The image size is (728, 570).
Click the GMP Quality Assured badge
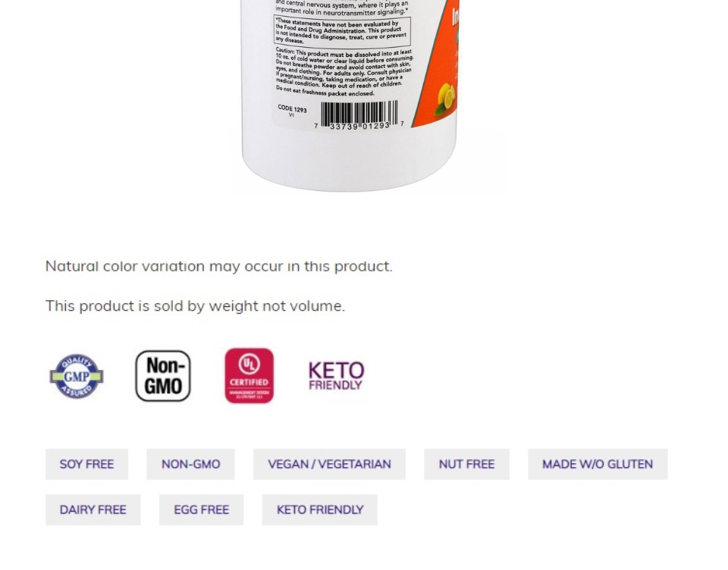click(x=77, y=376)
